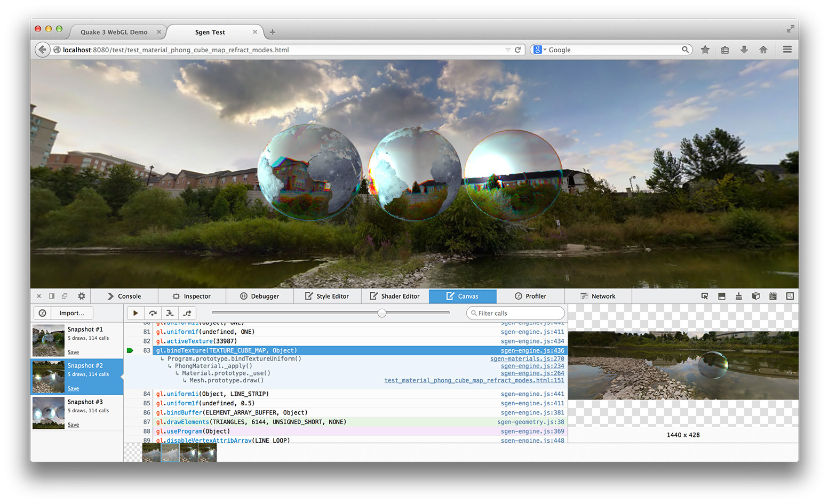Open developer toolbox options gear
Image resolution: width=829 pixels, height=504 pixels.
click(82, 296)
